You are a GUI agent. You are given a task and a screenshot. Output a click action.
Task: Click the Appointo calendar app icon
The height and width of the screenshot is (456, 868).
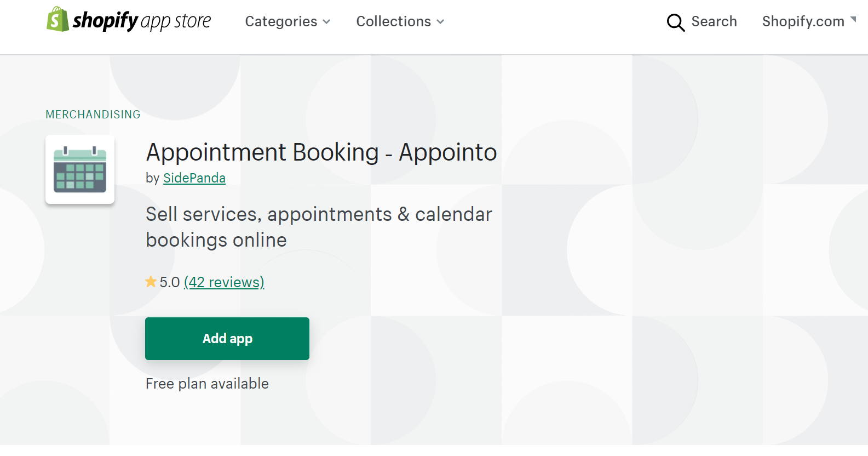pyautogui.click(x=80, y=169)
